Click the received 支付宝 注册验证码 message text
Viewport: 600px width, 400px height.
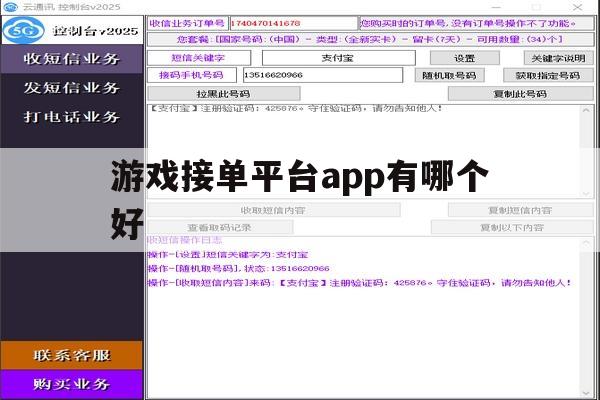pos(296,108)
